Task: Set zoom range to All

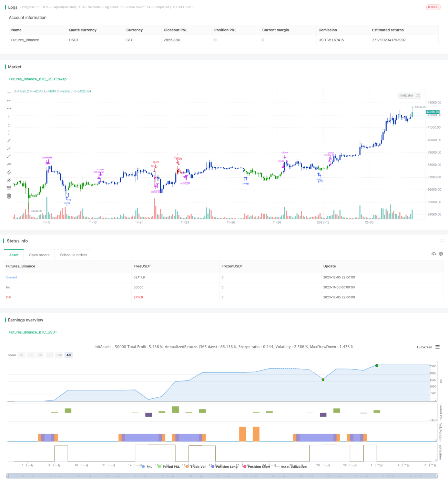Action: tap(69, 355)
